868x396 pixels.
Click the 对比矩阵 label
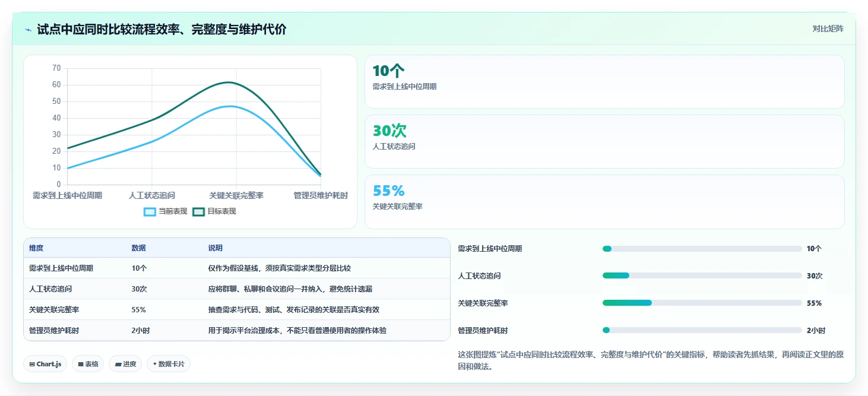pyautogui.click(x=828, y=28)
